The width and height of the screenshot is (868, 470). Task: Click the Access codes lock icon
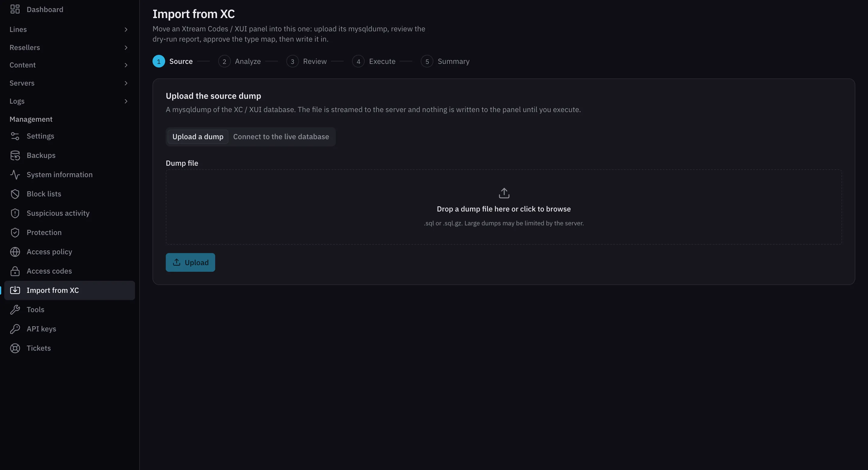(x=15, y=271)
